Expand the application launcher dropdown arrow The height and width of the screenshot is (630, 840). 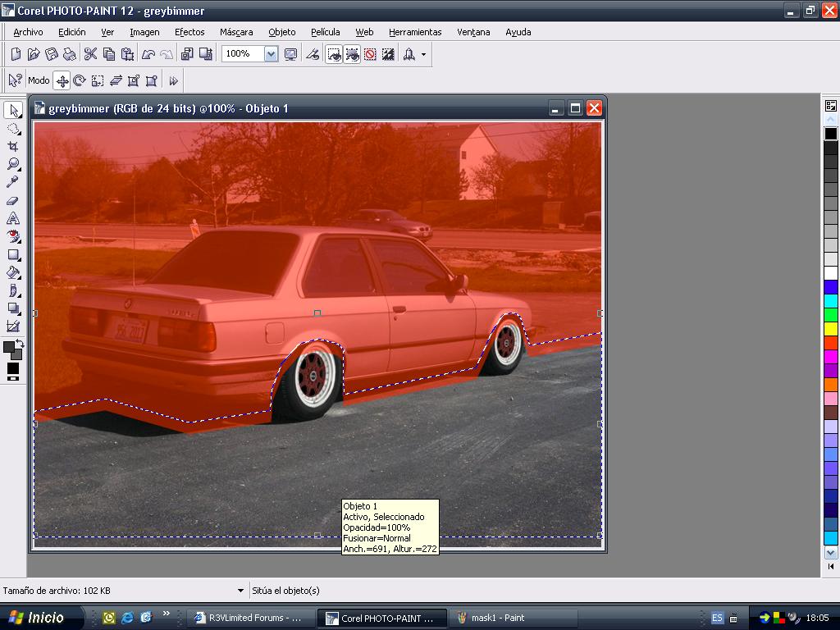pos(423,54)
